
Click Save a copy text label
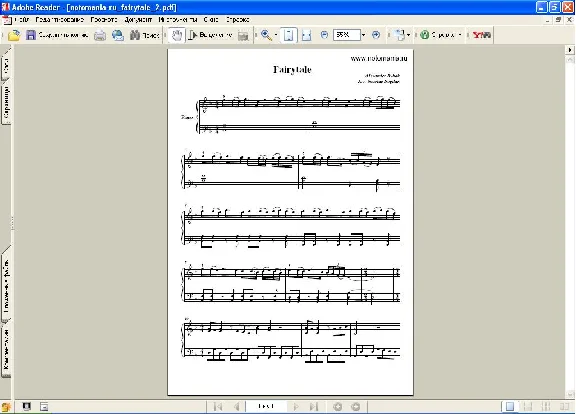pos(63,35)
